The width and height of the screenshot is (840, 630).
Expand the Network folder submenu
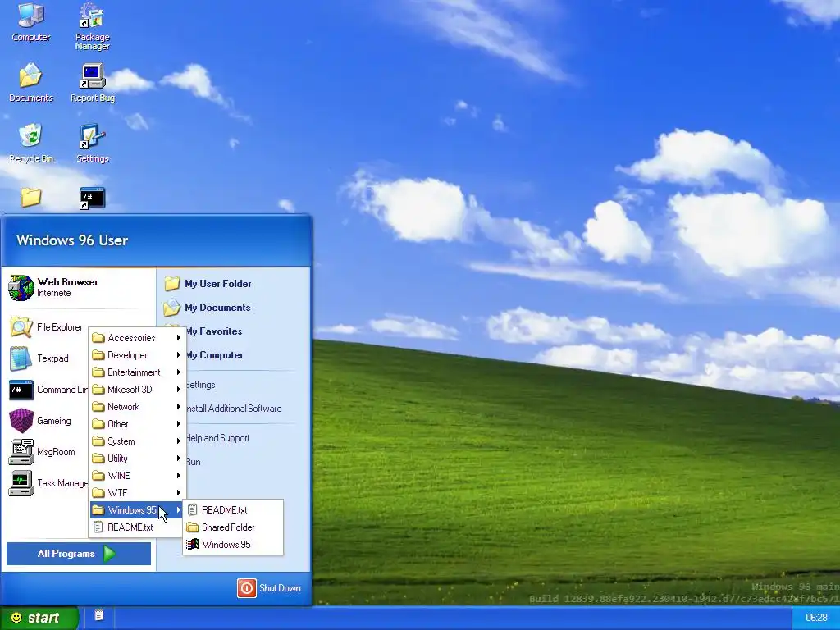137,407
